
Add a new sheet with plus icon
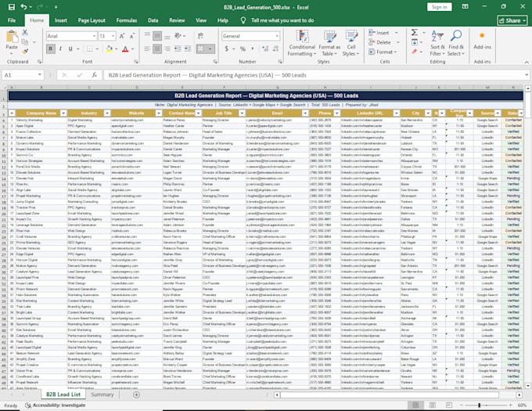pos(136,395)
